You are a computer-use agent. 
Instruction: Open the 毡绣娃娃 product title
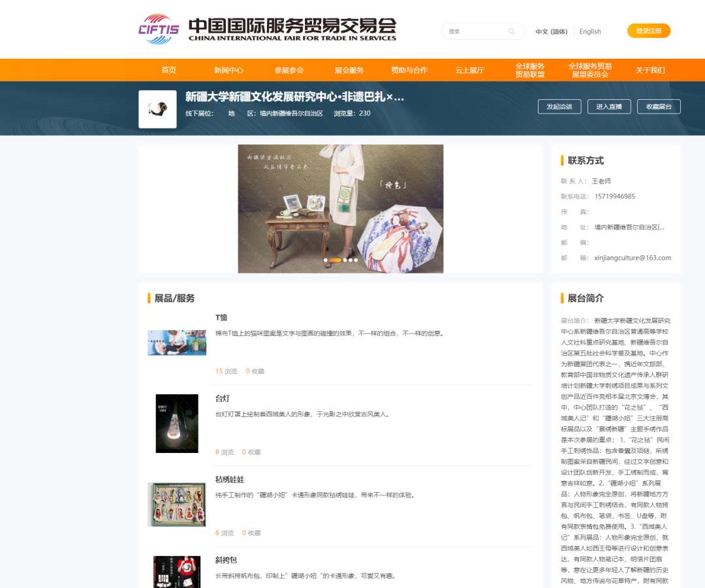(230, 479)
